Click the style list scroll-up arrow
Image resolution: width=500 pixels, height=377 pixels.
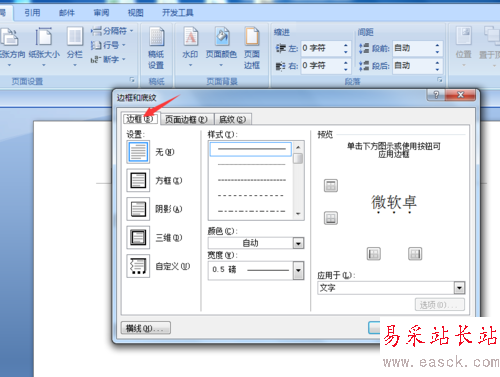[x=298, y=147]
